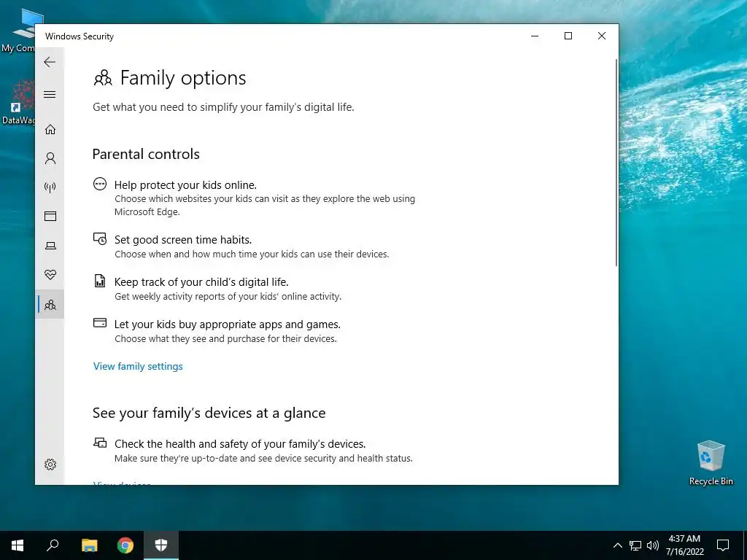The width and height of the screenshot is (747, 560).
Task: Open Windows Security settings gear
Action: 50,464
